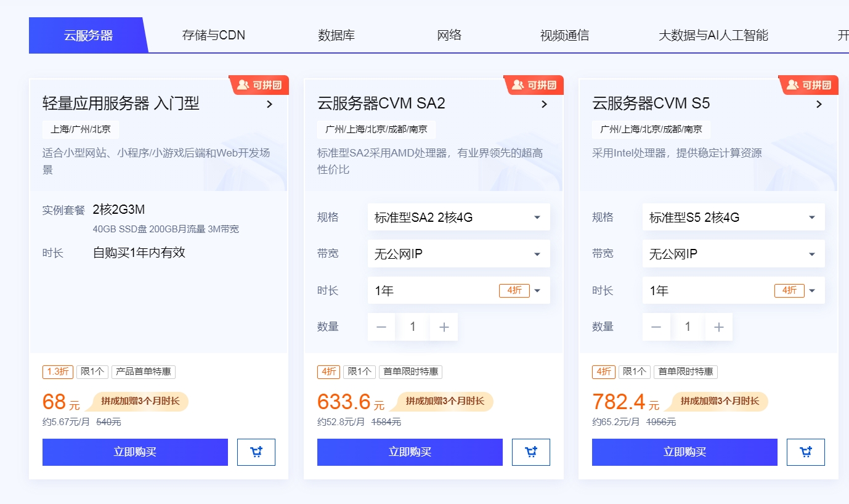
Task: Open the 带宽 dropdown on CVM SA2 card
Action: click(459, 254)
